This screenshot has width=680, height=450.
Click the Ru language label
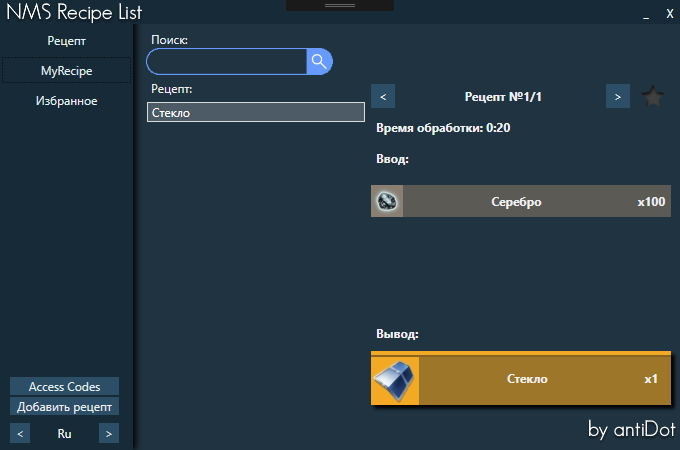pyautogui.click(x=65, y=434)
